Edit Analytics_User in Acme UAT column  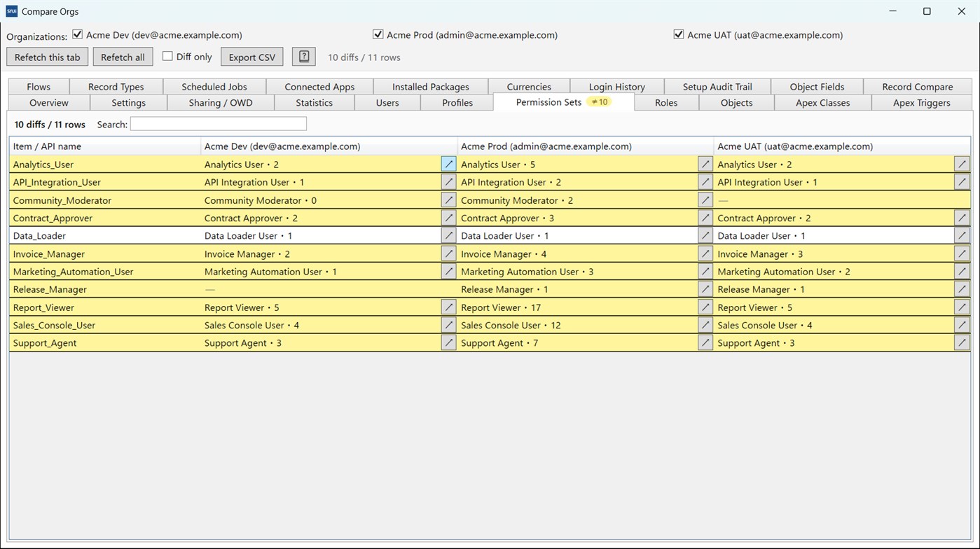pos(962,164)
